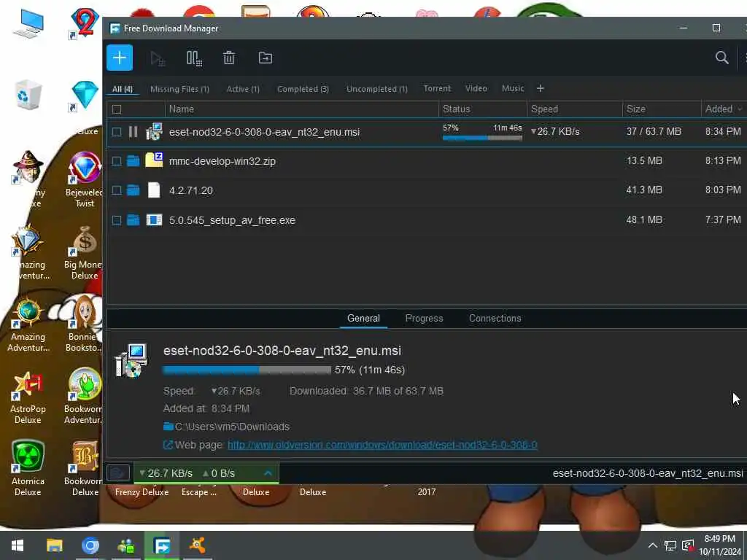Click the external link icon beside Web page
The width and height of the screenshot is (747, 560).
[168, 445]
